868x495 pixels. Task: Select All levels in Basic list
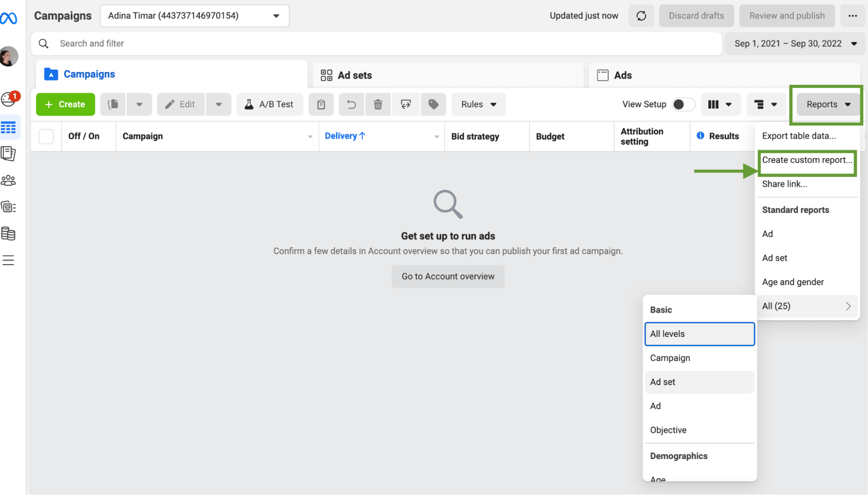[700, 334]
